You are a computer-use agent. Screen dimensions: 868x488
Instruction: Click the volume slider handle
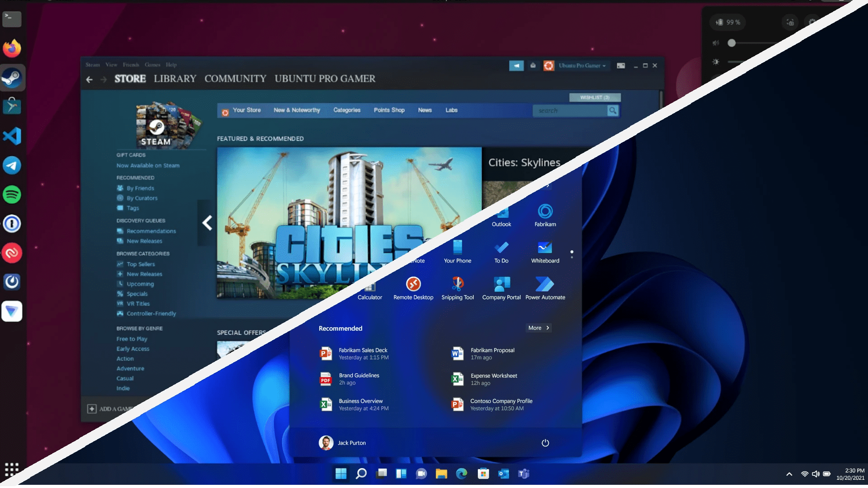tap(731, 43)
